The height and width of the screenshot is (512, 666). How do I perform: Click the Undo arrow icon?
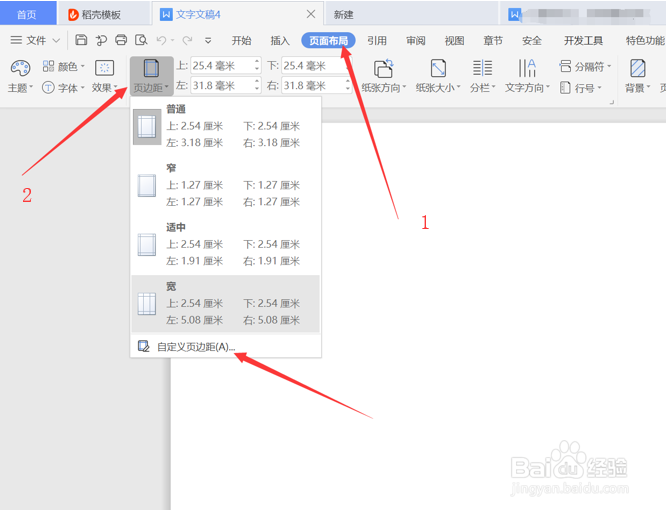(x=161, y=40)
